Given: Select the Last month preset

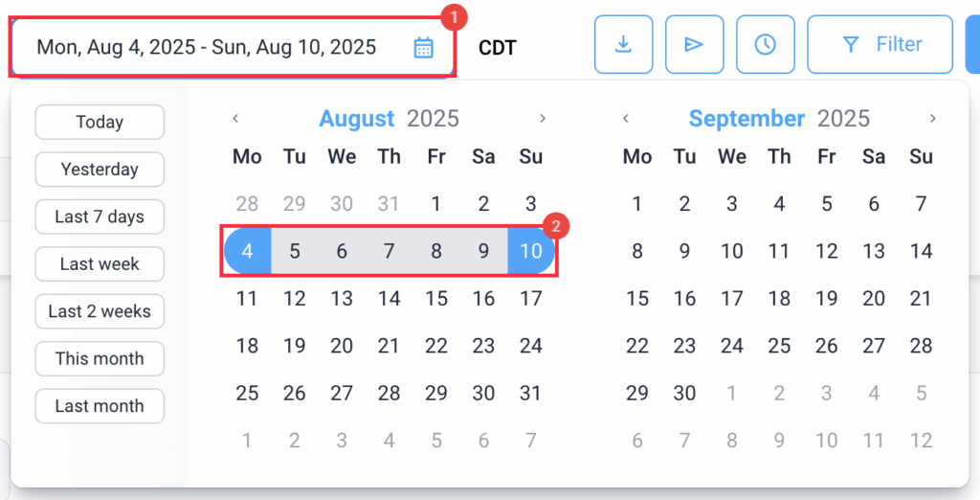Looking at the screenshot, I should point(100,406).
